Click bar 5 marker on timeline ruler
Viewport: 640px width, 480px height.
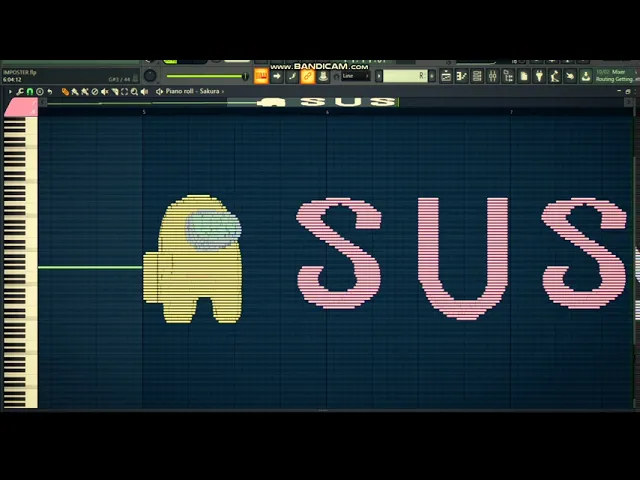coord(144,112)
